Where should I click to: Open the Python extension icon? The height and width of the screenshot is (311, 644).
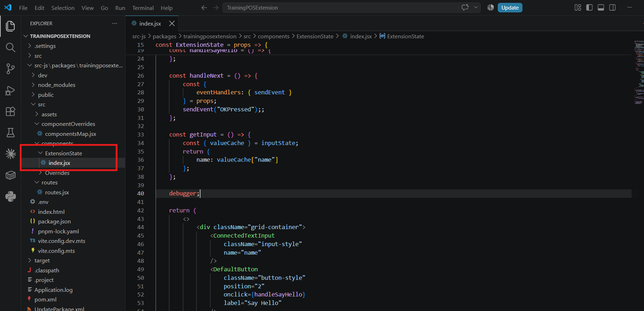(x=11, y=196)
